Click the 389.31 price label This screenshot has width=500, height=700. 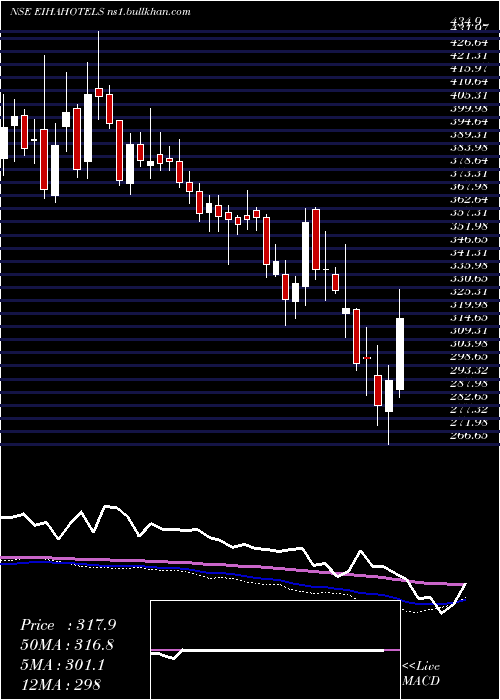tap(467, 134)
